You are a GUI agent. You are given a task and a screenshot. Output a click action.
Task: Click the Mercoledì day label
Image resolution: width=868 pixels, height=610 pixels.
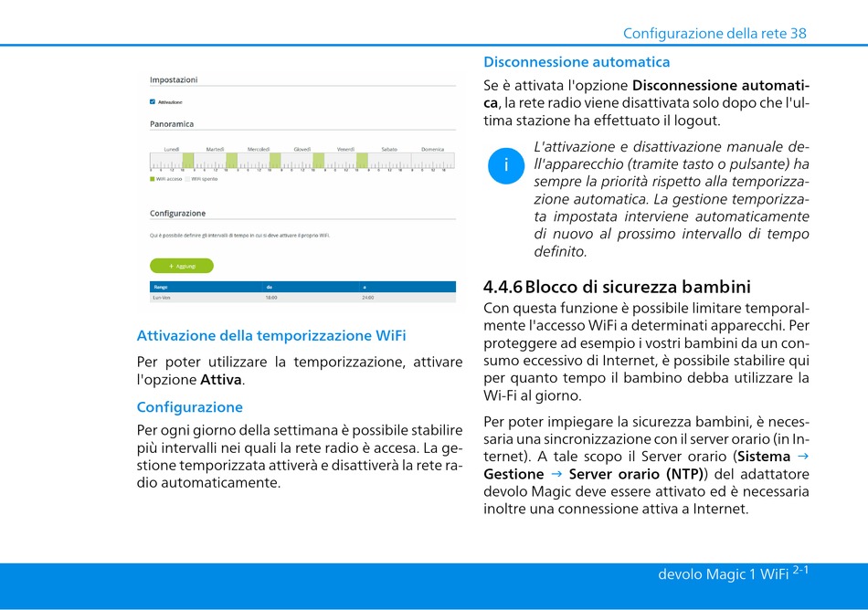(x=259, y=150)
